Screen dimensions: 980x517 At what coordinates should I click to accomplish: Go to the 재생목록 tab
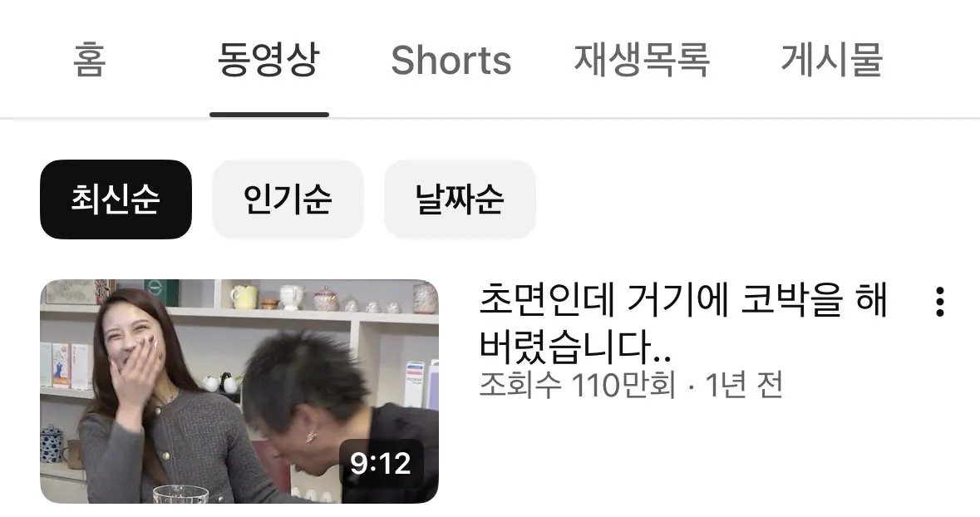642,60
